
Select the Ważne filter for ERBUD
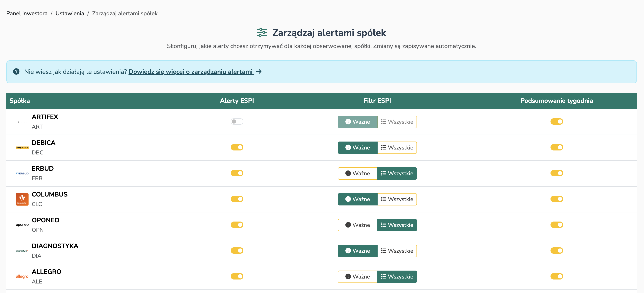[358, 173]
